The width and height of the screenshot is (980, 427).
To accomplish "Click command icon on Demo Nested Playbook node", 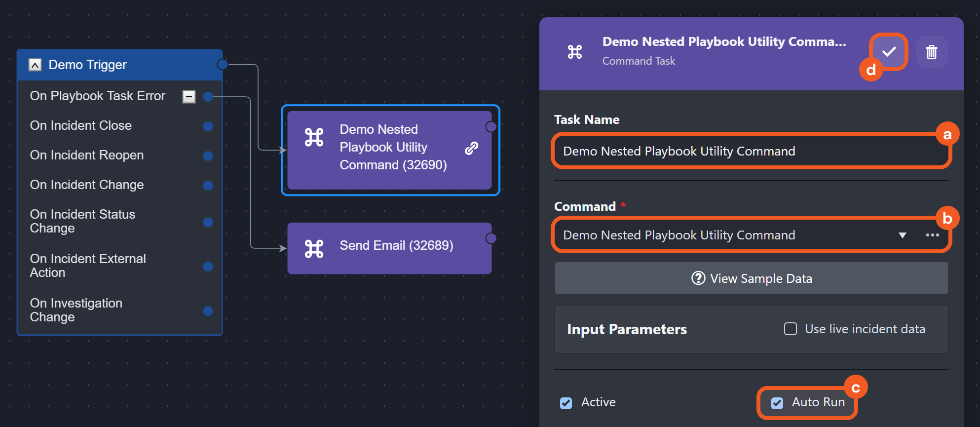I will click(x=314, y=137).
